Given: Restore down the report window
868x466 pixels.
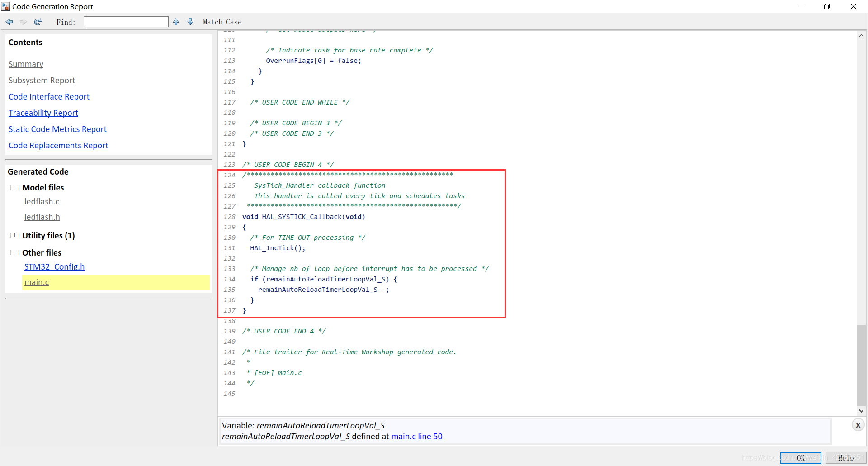Looking at the screenshot, I should (x=827, y=6).
